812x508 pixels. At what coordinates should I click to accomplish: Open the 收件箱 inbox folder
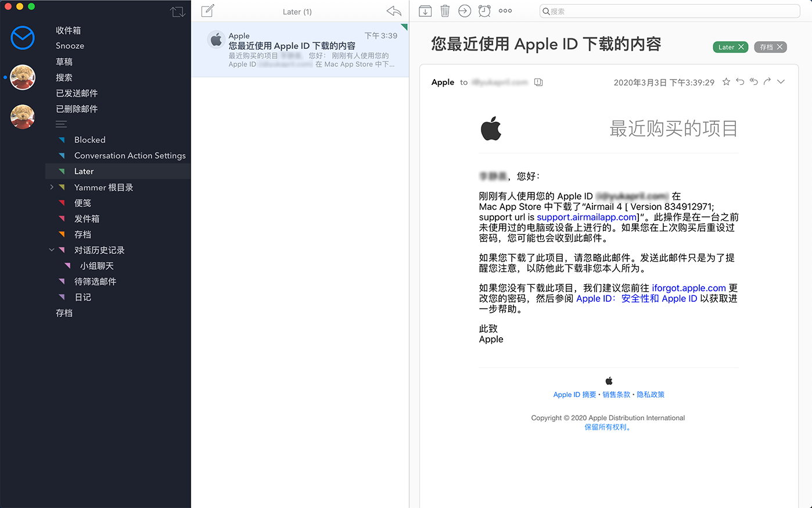(68, 30)
